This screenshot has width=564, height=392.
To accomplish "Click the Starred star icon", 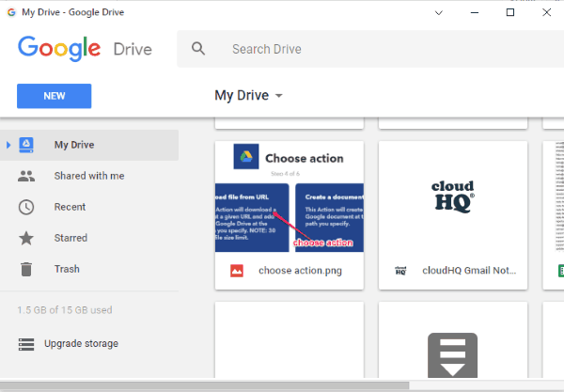I will (27, 238).
